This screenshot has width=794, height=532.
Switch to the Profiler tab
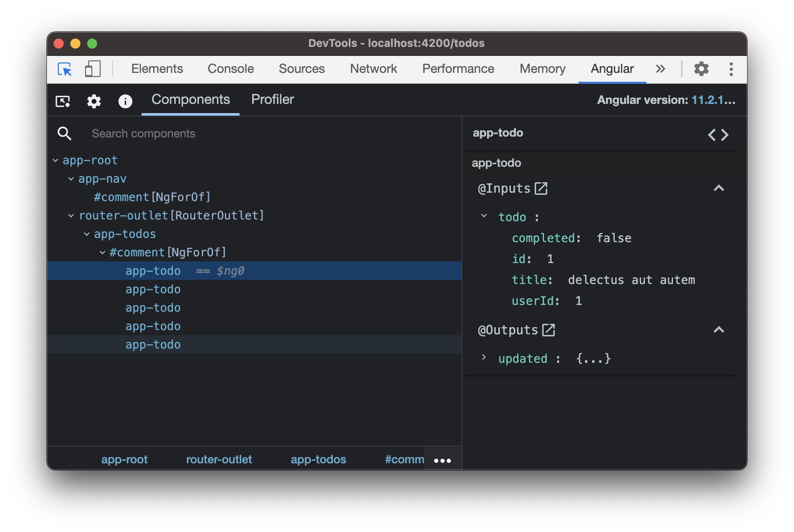point(272,100)
